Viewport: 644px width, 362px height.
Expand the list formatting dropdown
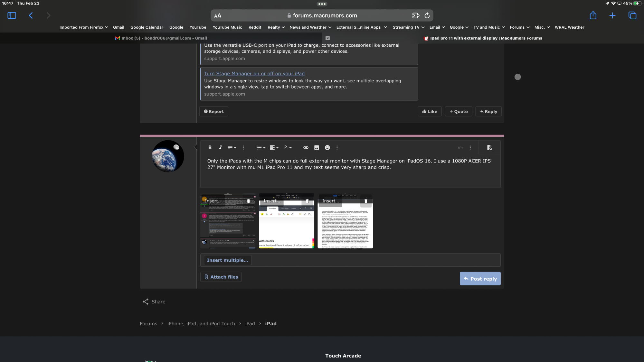(261, 147)
